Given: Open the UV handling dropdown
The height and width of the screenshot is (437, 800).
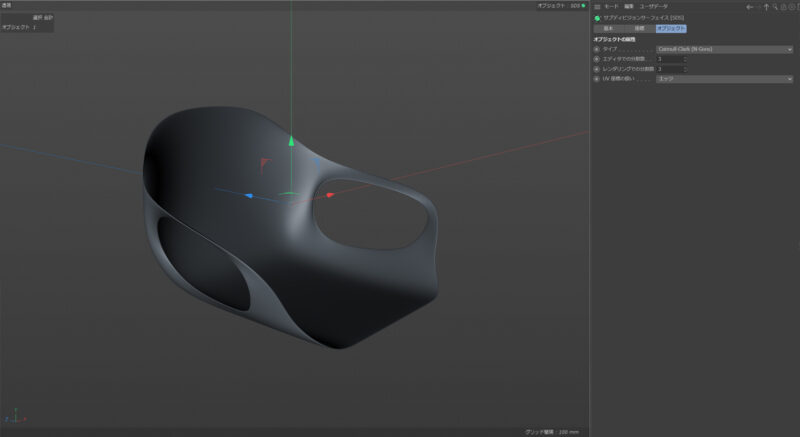Looking at the screenshot, I should (x=724, y=79).
